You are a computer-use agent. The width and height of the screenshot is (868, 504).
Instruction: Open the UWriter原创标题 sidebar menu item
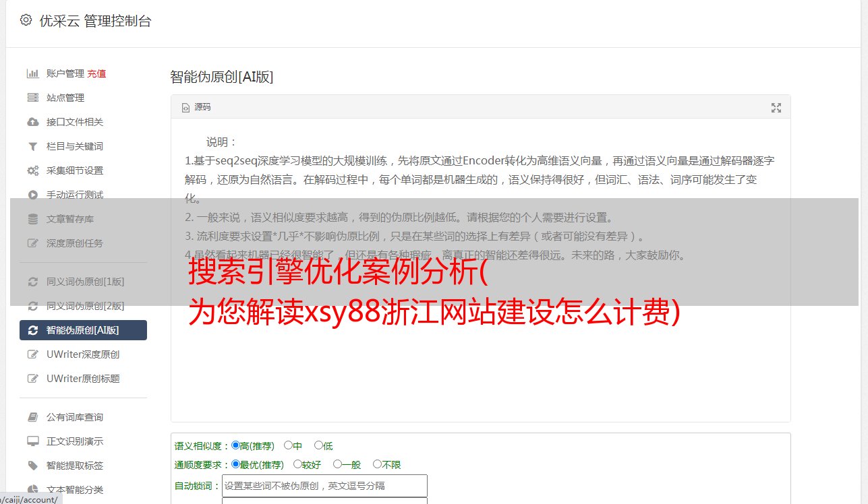point(84,379)
